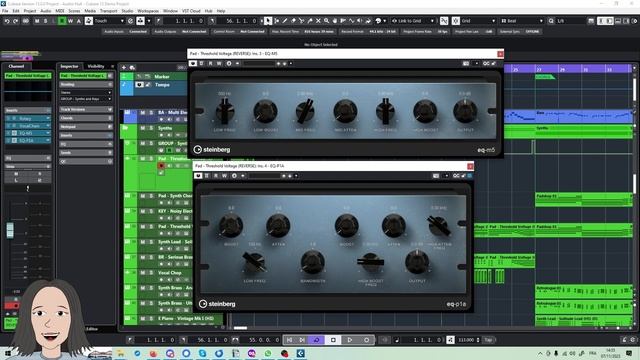Select the Draw pencil tool
640x360 pixels.
click(284, 21)
